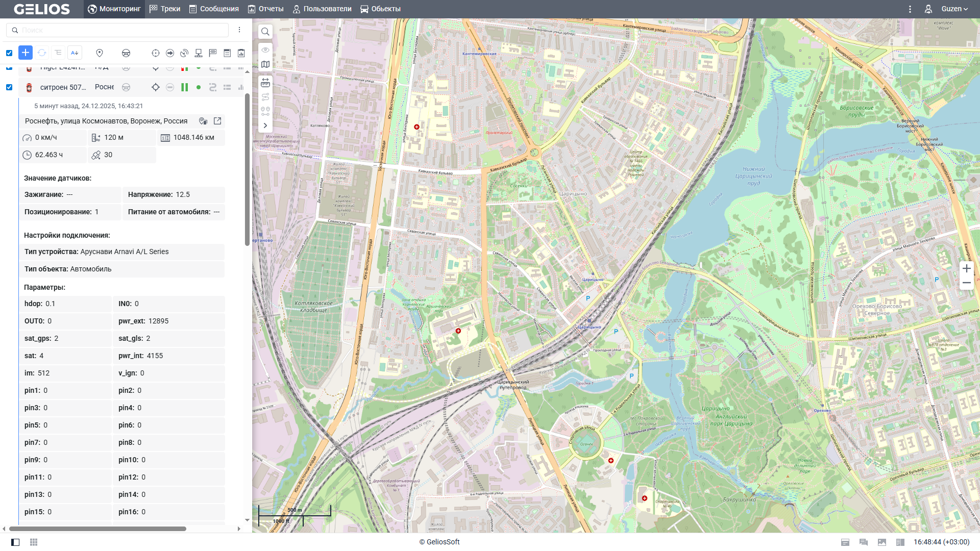Toggle map visibility eye icon
This screenshot has width=980, height=551.
click(x=265, y=50)
